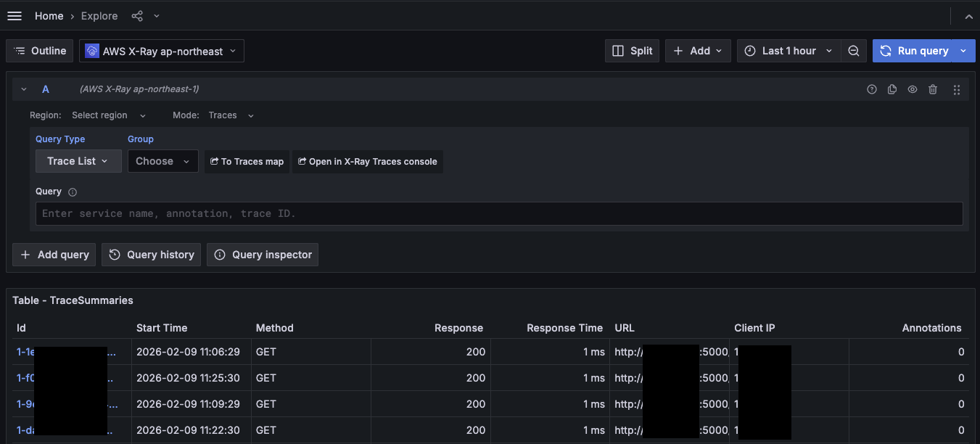The image size is (980, 444).
Task: Go to Home in the breadcrumb
Action: click(x=49, y=16)
